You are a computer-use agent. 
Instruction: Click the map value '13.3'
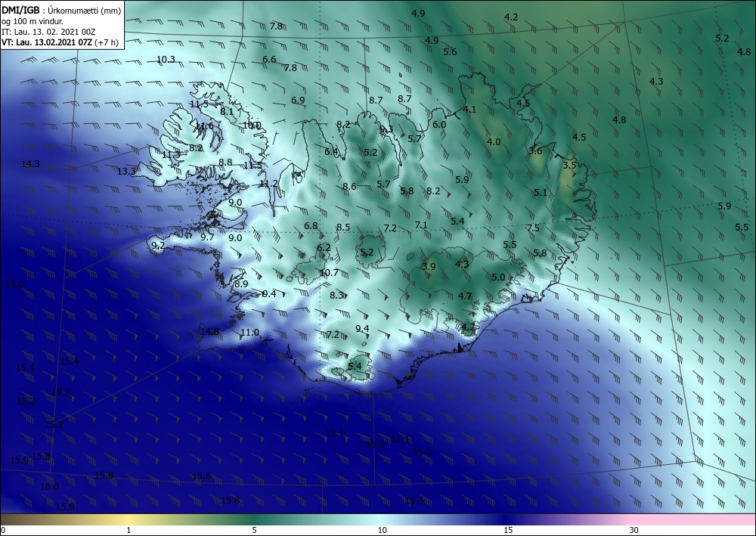point(127,171)
